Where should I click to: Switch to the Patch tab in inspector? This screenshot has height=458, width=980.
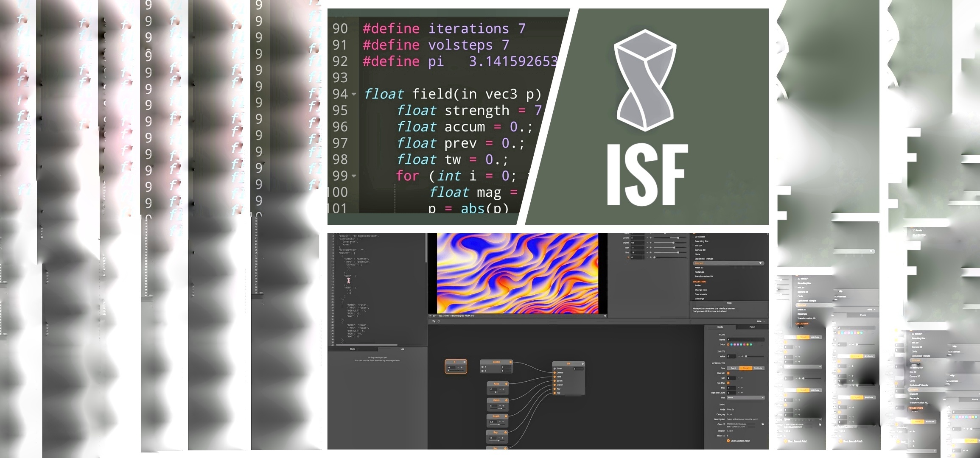pyautogui.click(x=752, y=327)
